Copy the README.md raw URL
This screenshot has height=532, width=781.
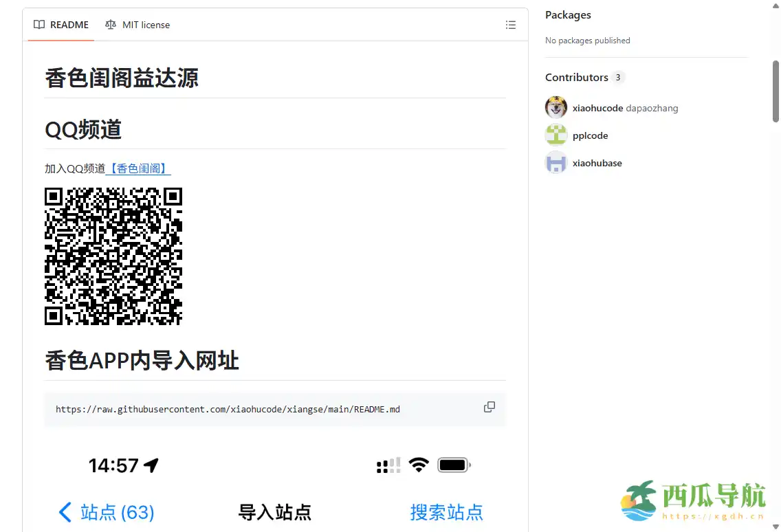click(489, 407)
